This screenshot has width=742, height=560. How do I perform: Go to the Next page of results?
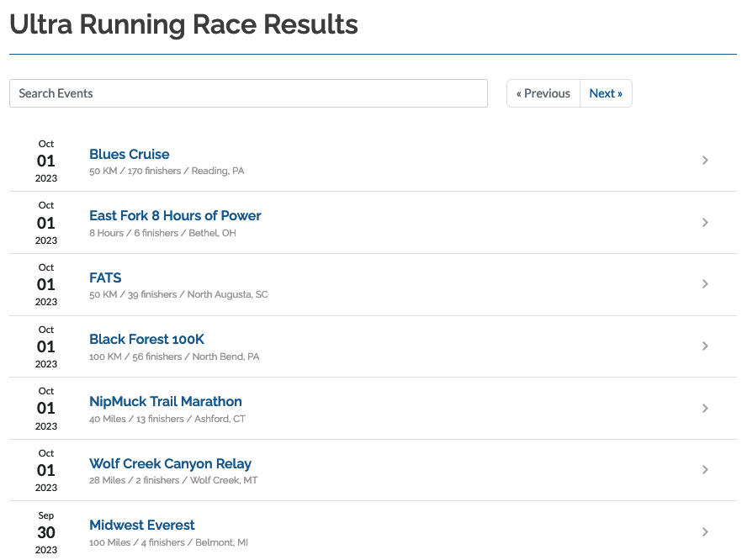pos(606,93)
